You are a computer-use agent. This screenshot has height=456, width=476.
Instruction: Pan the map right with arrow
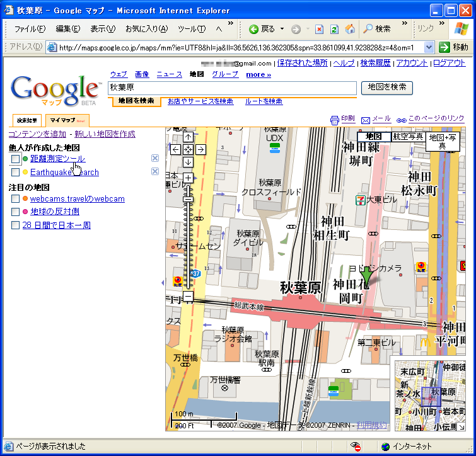click(x=200, y=149)
